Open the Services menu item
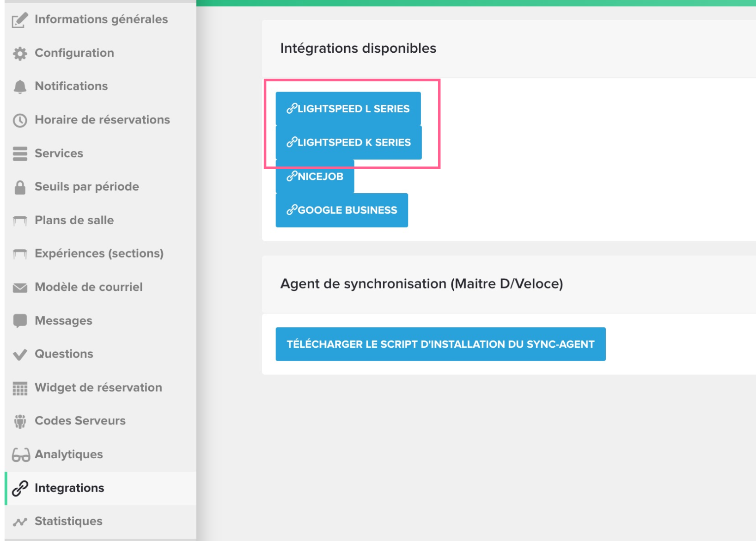The image size is (756, 541). pyautogui.click(x=59, y=154)
